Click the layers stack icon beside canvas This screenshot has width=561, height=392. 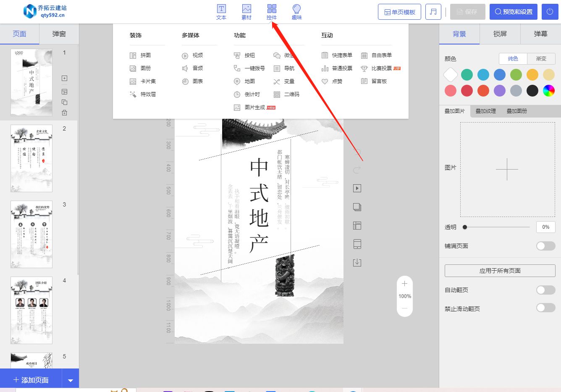click(357, 207)
